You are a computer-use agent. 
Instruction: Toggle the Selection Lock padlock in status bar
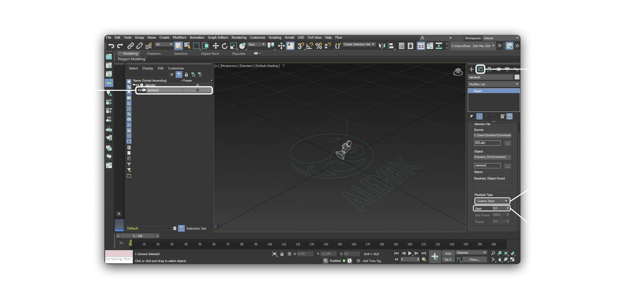coord(282,254)
